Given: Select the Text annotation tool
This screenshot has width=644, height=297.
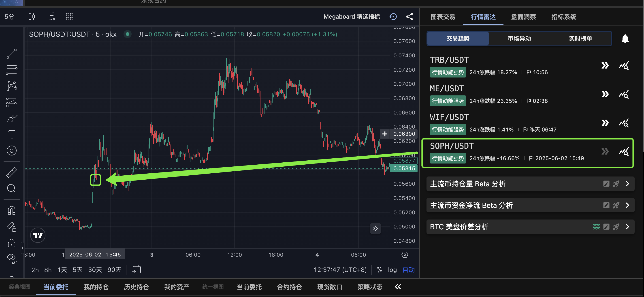Looking at the screenshot, I should coord(11,134).
